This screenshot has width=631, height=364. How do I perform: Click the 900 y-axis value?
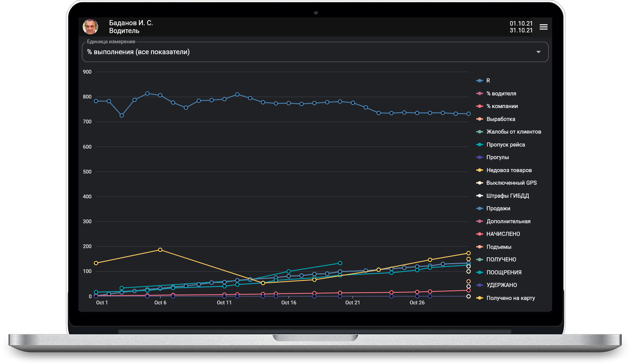coord(87,72)
